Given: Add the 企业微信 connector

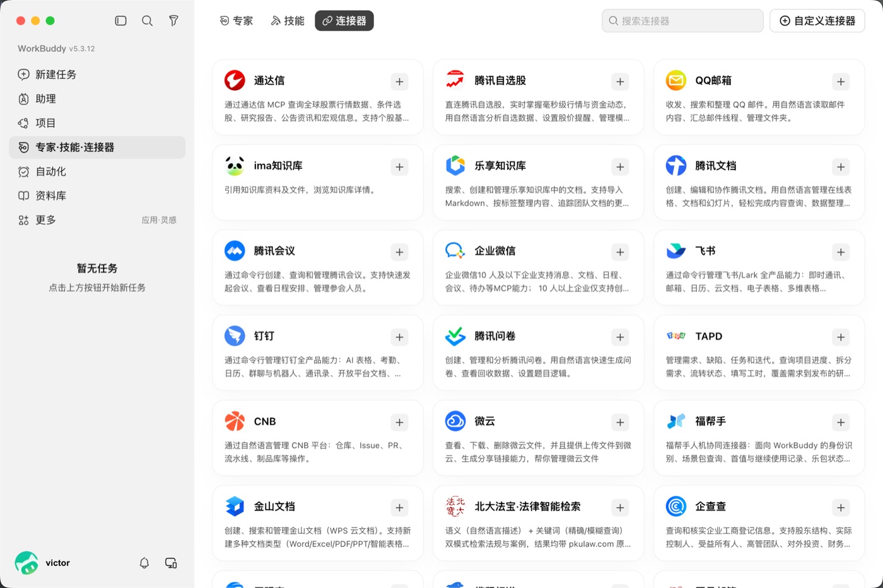Looking at the screenshot, I should coord(620,252).
